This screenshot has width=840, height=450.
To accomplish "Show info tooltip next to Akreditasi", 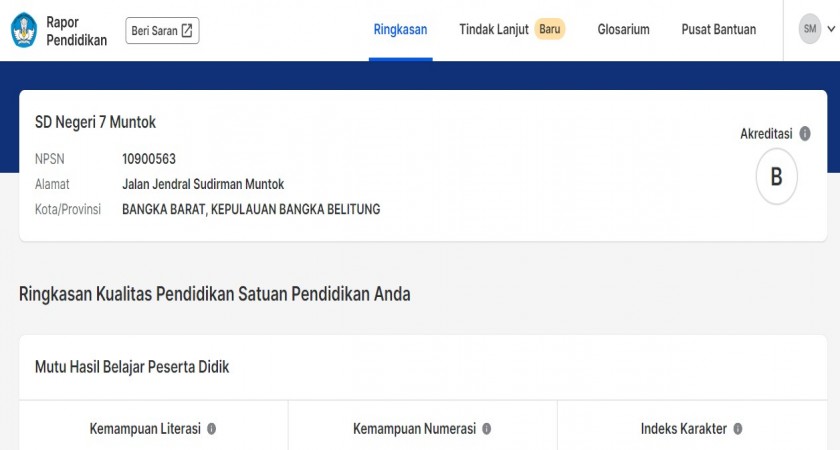I will (805, 134).
